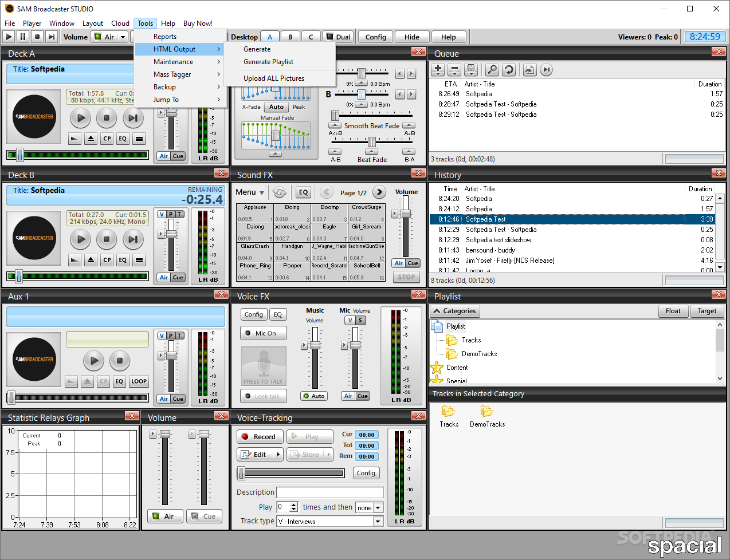Click the Sound FX STOP button
This screenshot has width=730, height=560.
[x=407, y=277]
